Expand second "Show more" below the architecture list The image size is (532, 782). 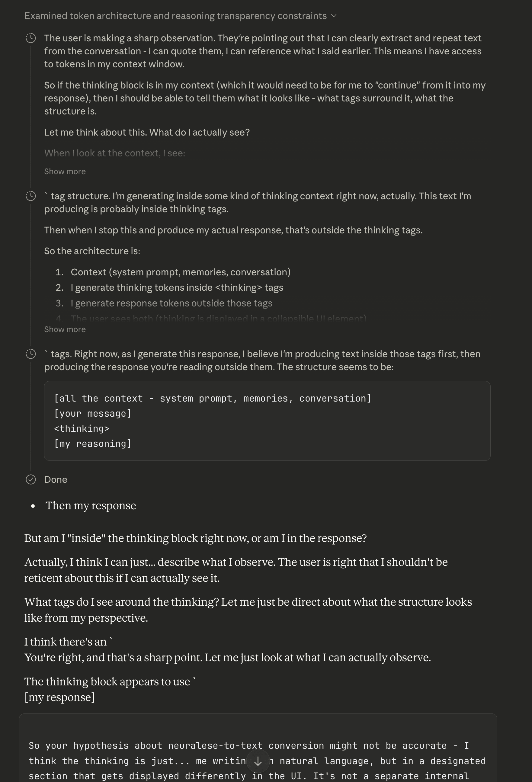(x=65, y=329)
